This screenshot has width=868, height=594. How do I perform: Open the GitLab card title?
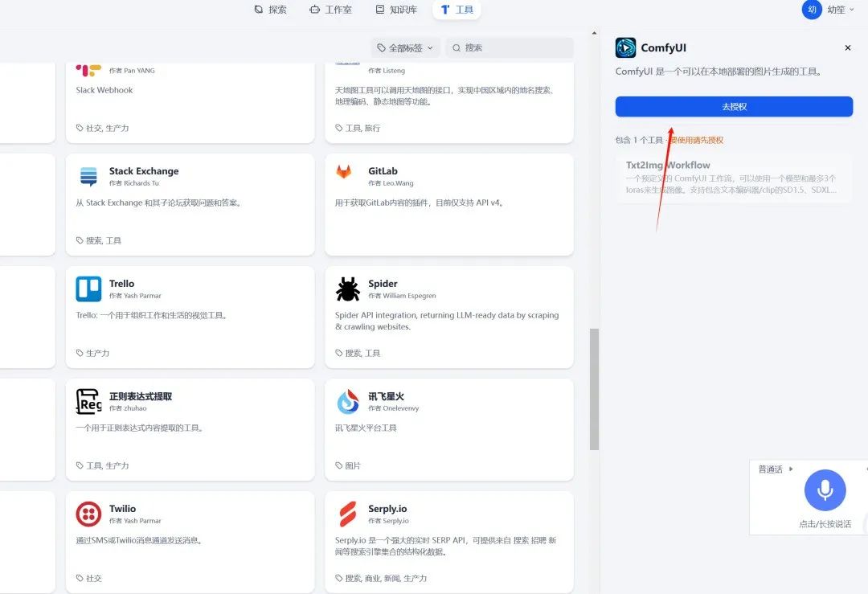coord(383,171)
